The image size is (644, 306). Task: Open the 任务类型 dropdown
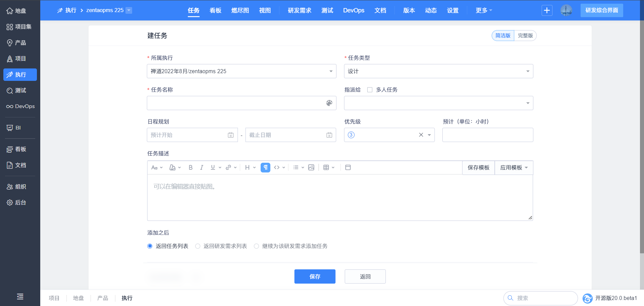click(438, 71)
